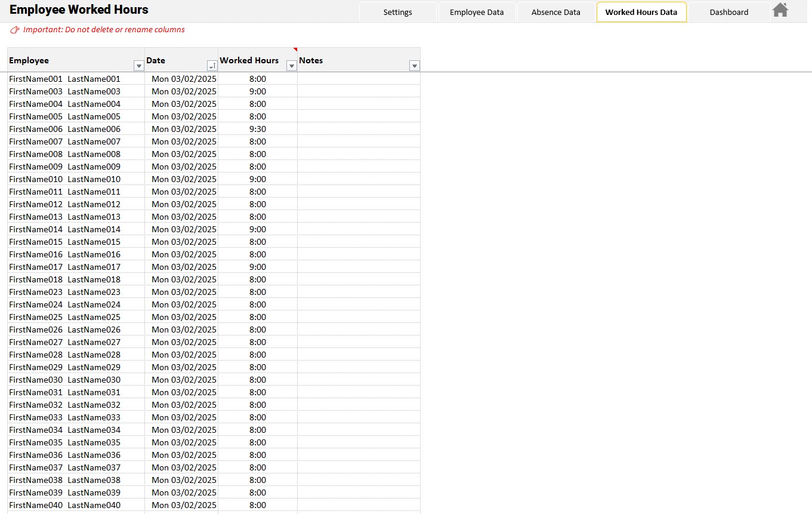This screenshot has height=514, width=812.
Task: Open the Notes column filter dropdown
Action: pyautogui.click(x=415, y=66)
